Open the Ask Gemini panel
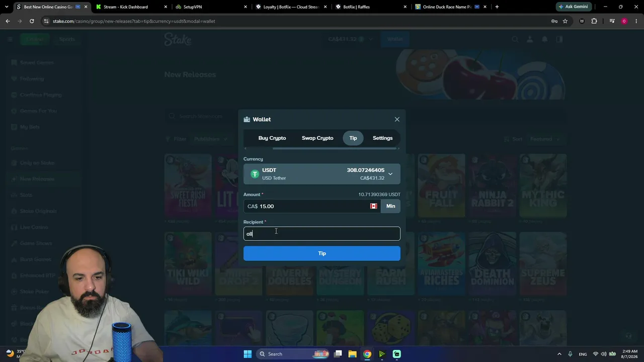Image resolution: width=644 pixels, height=362 pixels. [573, 7]
